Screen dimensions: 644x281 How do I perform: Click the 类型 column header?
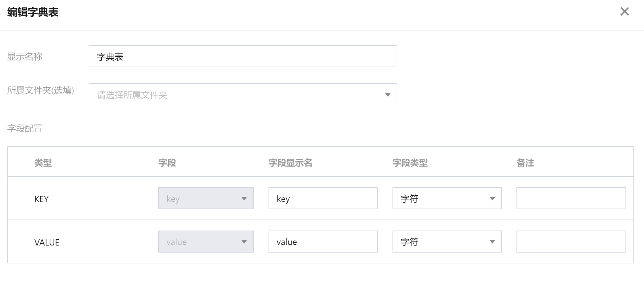click(x=43, y=163)
